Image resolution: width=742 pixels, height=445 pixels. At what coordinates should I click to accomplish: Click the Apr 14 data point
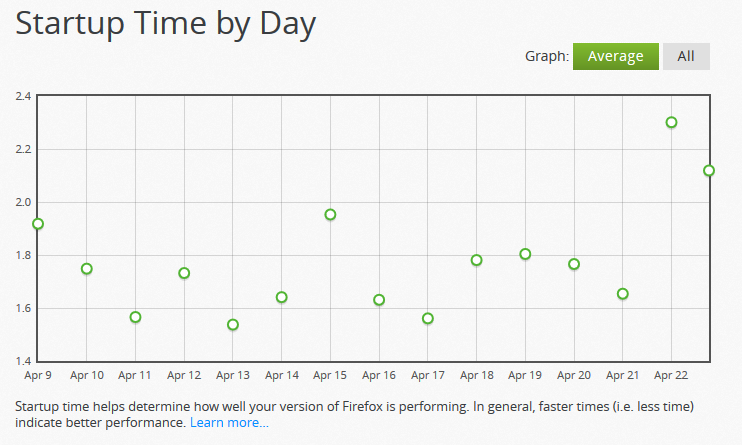282,297
